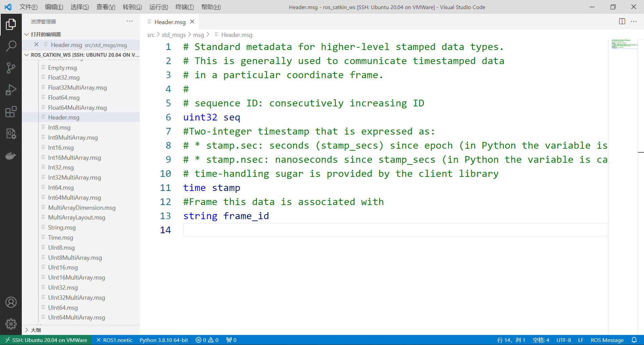The image size is (644, 345).
Task: Open the Manage gear icon
Action: click(x=11, y=324)
